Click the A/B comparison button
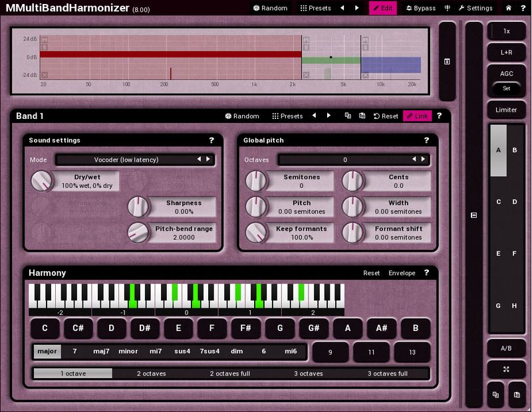Image resolution: width=532 pixels, height=412 pixels. coord(506,348)
